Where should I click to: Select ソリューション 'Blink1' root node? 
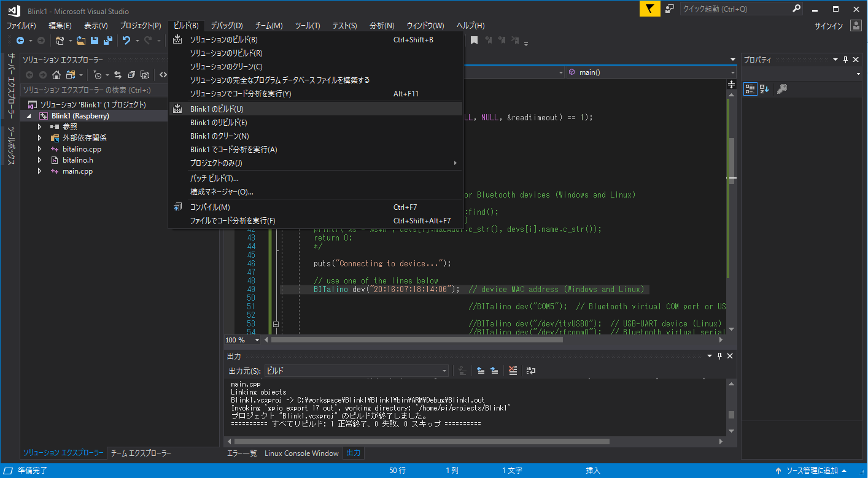point(93,105)
